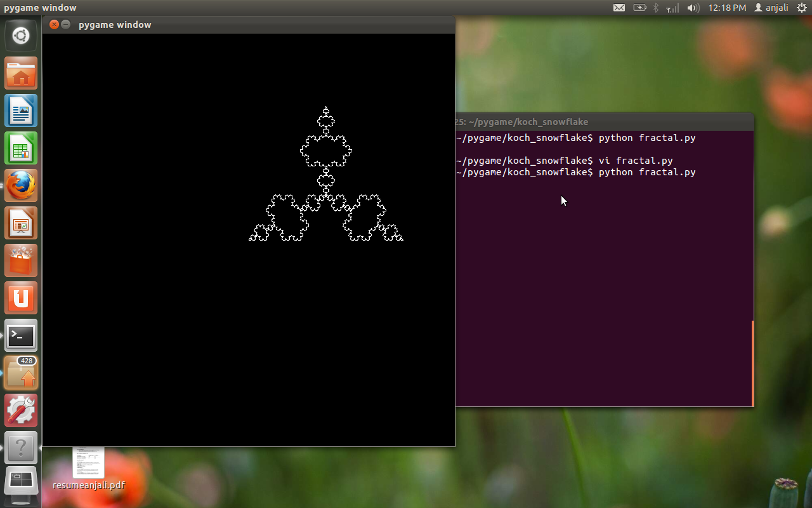Screen dimensions: 812x508
Task: Open the session gear menu
Action: [x=801, y=8]
